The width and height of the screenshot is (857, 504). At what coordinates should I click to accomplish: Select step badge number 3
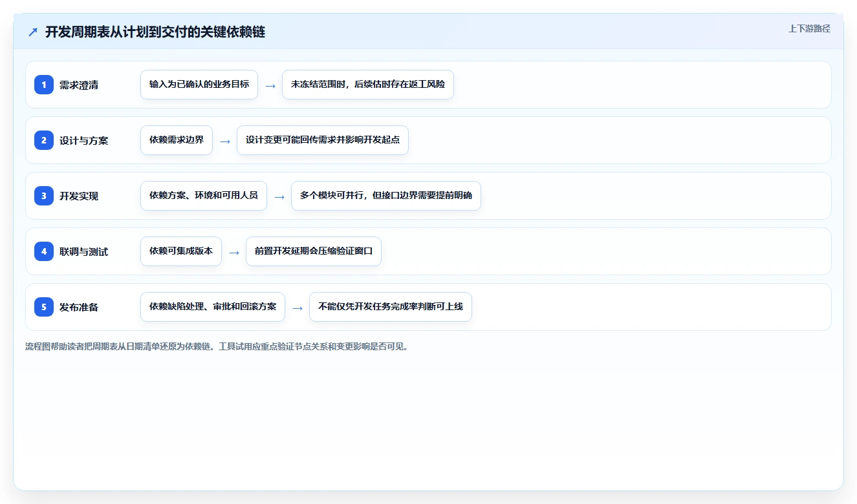(x=44, y=196)
